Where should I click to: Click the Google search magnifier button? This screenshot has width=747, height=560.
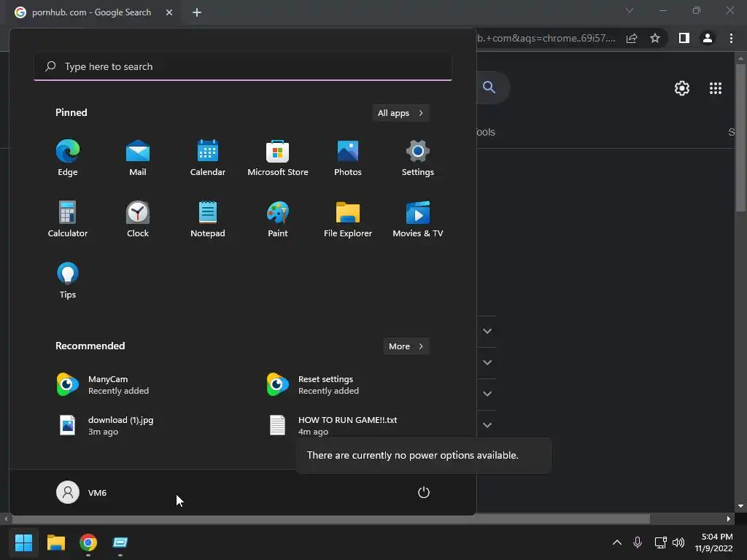pyautogui.click(x=489, y=87)
